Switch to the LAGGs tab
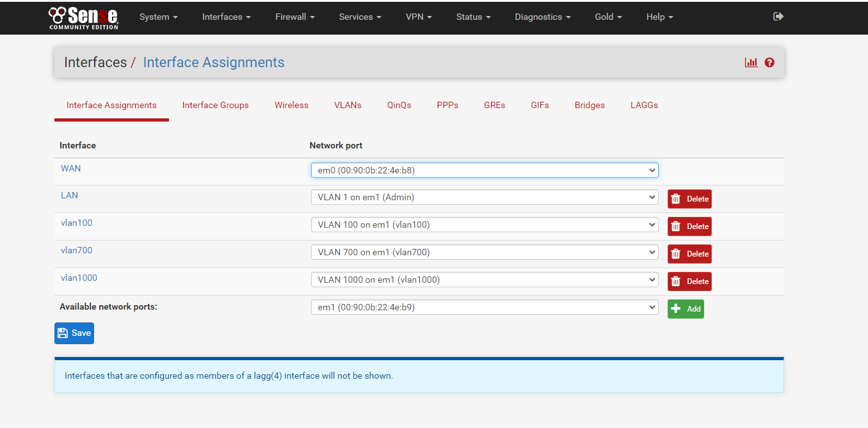868x428 pixels. tap(644, 106)
